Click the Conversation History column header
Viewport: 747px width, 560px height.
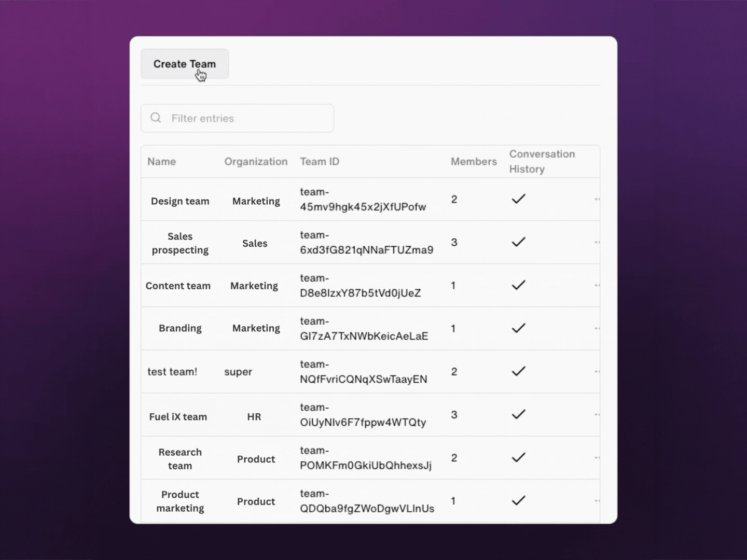point(542,161)
